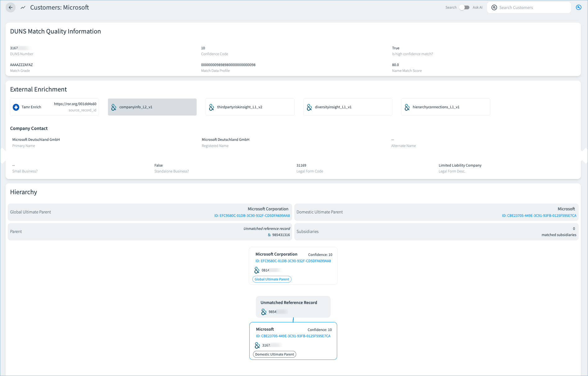This screenshot has height=376, width=588.
Task: Click the Match Grade value AAAAZZZAFAZ
Action: [x=21, y=65]
